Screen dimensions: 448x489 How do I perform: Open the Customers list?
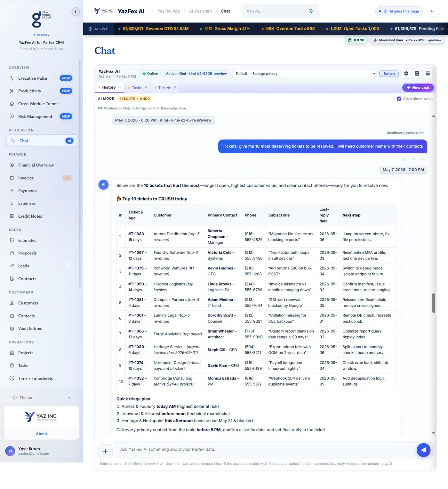(x=42, y=303)
